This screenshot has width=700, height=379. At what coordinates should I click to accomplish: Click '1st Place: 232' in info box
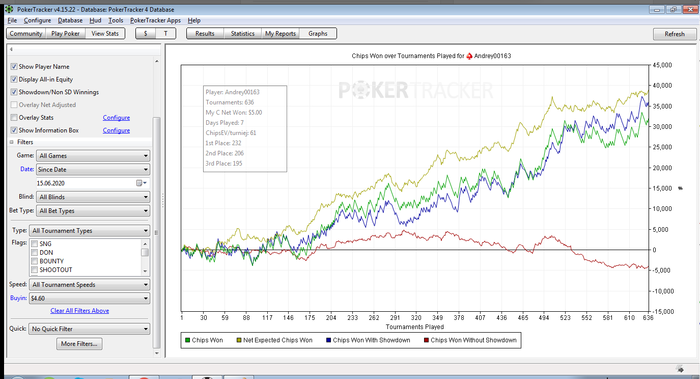pos(223,143)
